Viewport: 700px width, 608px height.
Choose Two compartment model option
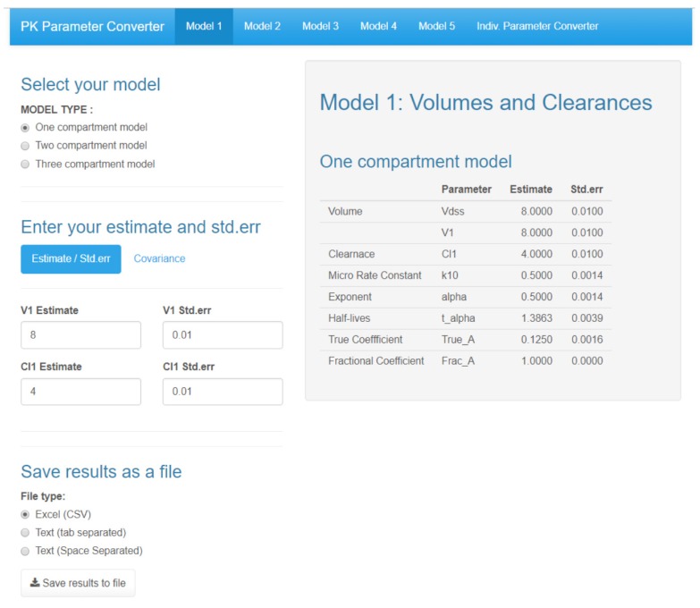26,146
